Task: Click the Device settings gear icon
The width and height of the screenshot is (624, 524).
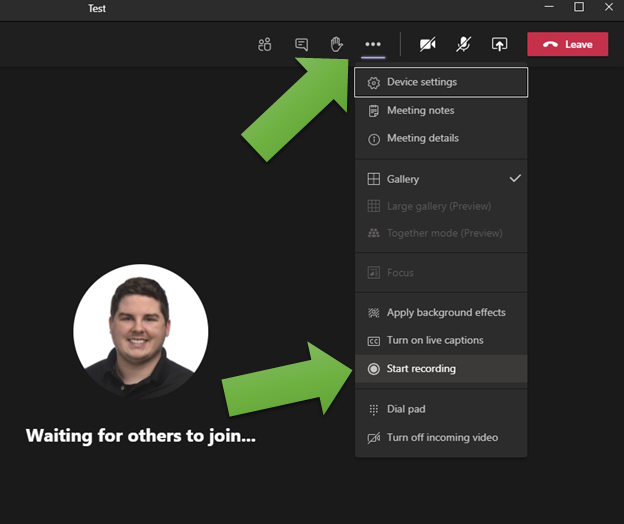Action: tap(374, 83)
